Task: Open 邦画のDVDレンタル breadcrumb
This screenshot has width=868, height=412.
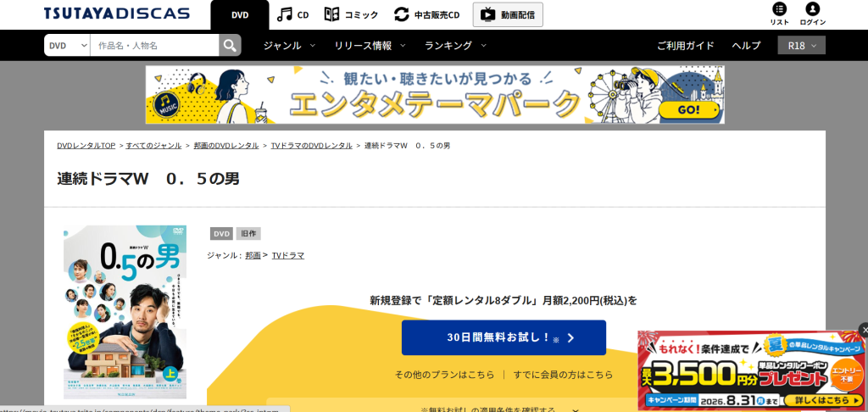Action: [x=225, y=146]
